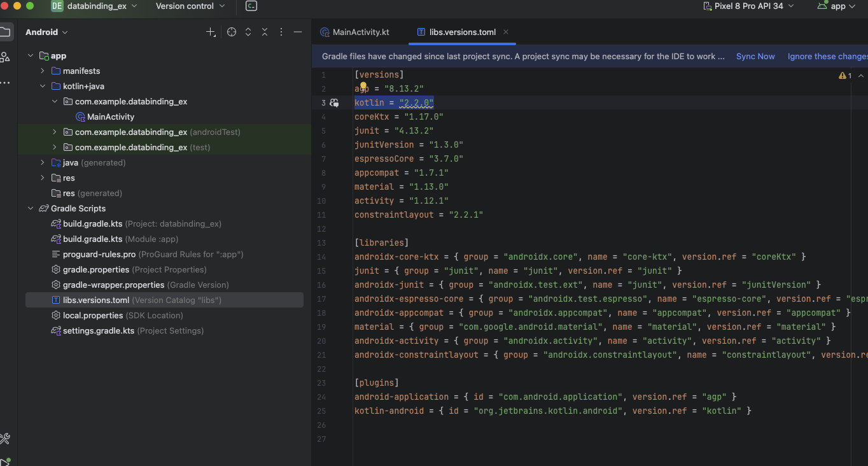Hide the Project tool window

point(297,32)
